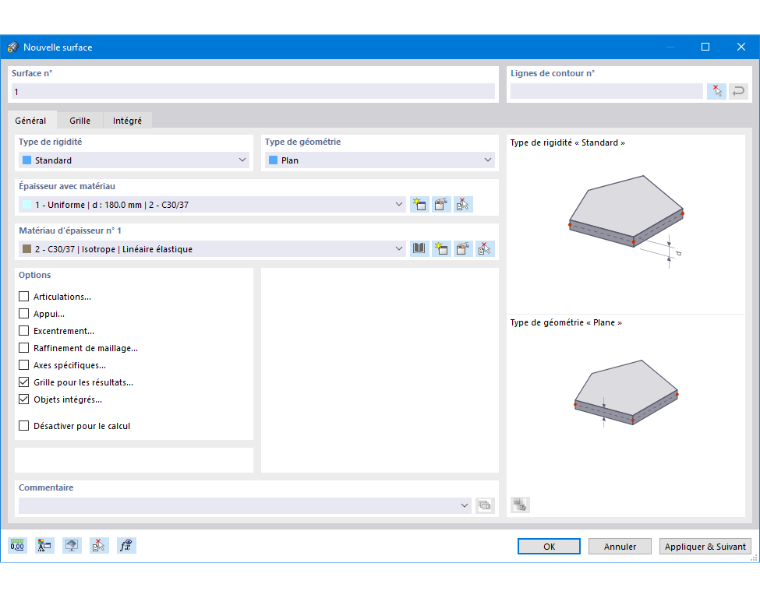Screen dimensions: 760x597
Task: Maximize the Nouvelle surface window
Action: [705, 47]
